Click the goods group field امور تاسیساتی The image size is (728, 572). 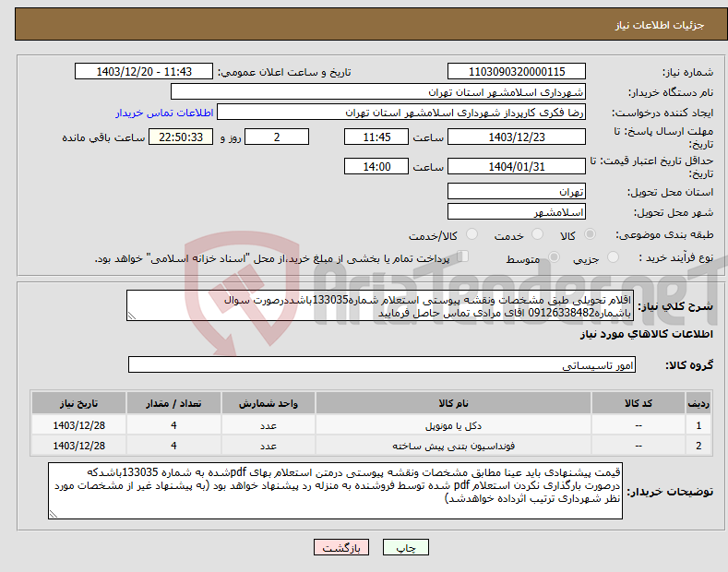click(x=382, y=365)
